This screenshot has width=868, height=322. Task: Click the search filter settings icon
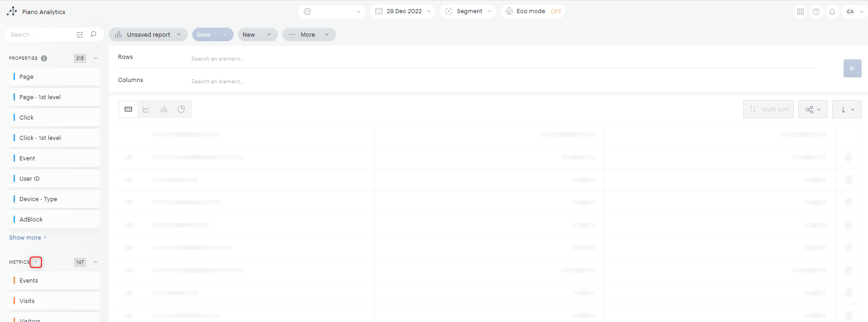[80, 34]
